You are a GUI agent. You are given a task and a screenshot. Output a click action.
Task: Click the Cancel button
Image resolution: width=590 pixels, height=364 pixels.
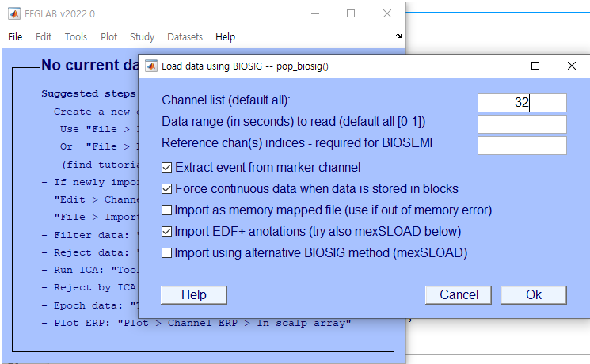(459, 295)
